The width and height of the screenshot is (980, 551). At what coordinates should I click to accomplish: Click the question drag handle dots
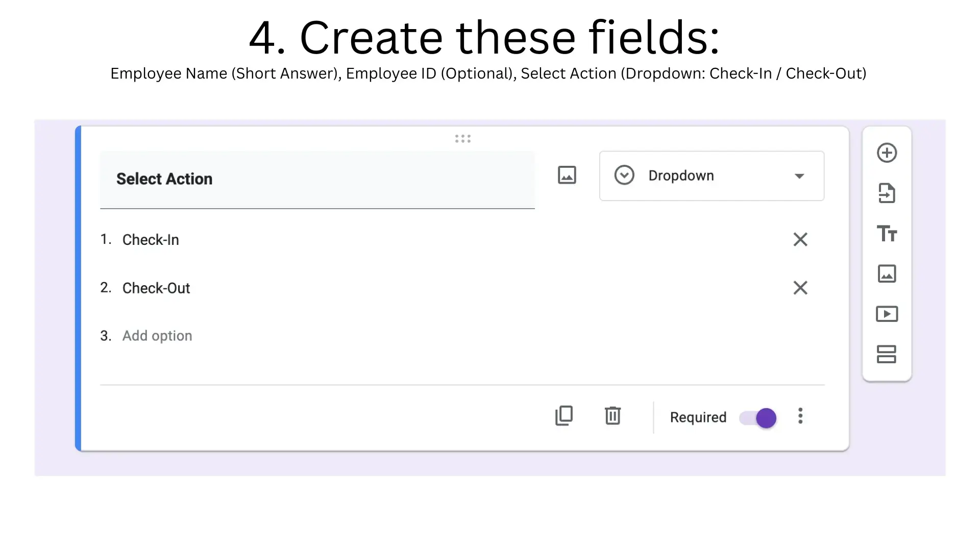[x=462, y=138]
